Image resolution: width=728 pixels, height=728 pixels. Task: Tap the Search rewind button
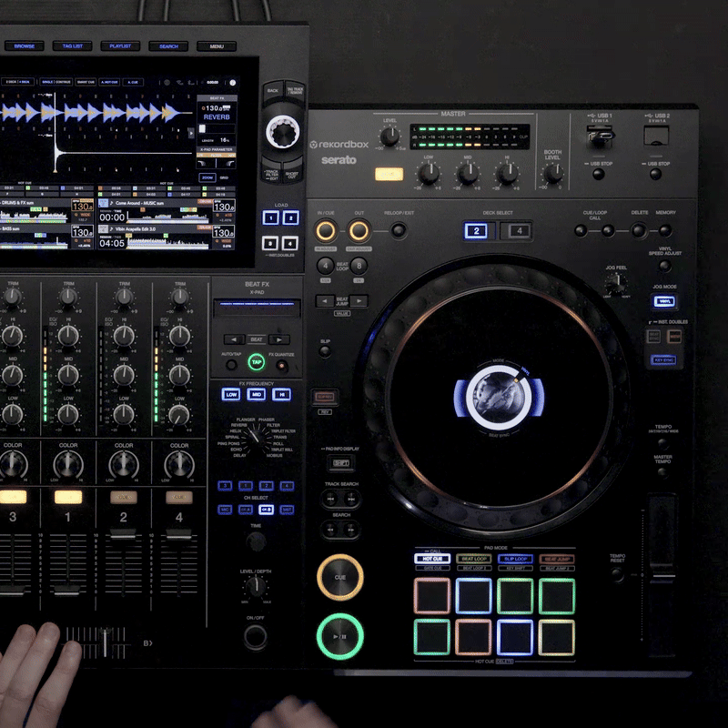click(x=330, y=530)
